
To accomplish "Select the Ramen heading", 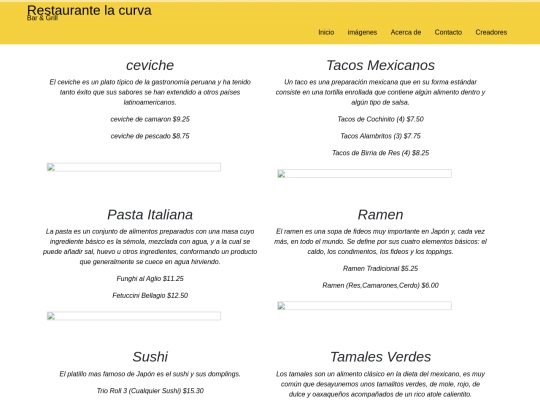I will coord(380,215).
